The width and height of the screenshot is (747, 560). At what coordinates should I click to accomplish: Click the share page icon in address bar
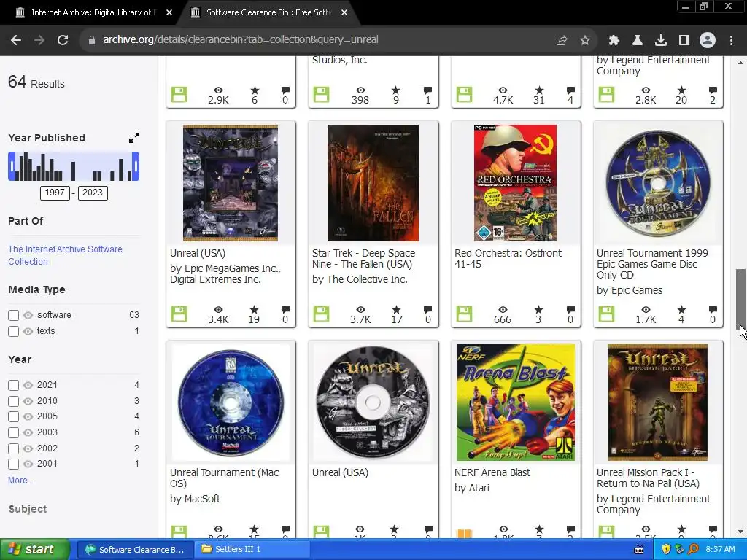[562, 41]
